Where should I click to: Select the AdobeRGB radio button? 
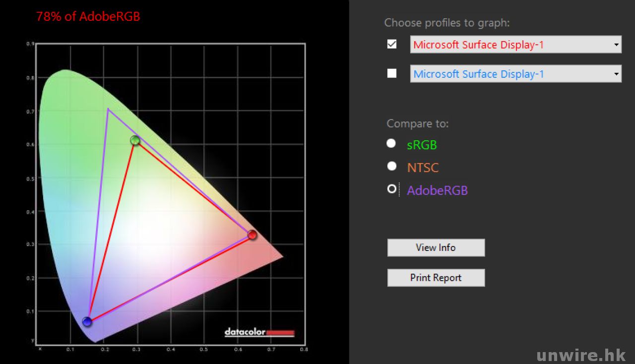click(x=392, y=189)
